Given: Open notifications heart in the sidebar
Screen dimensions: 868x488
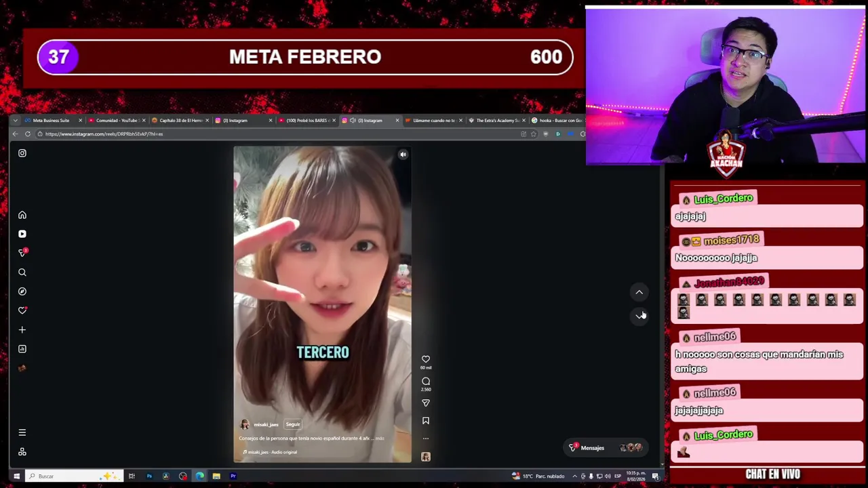Looking at the screenshot, I should click(22, 310).
